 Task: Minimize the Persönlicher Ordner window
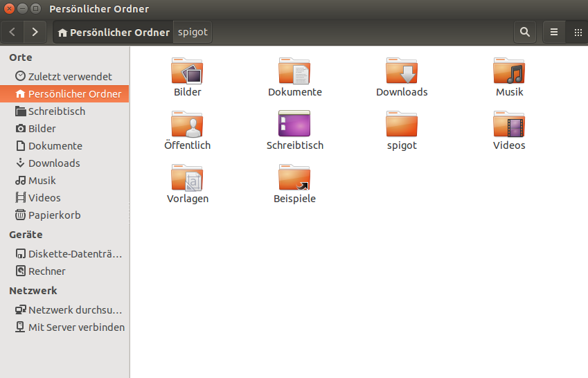(22, 8)
